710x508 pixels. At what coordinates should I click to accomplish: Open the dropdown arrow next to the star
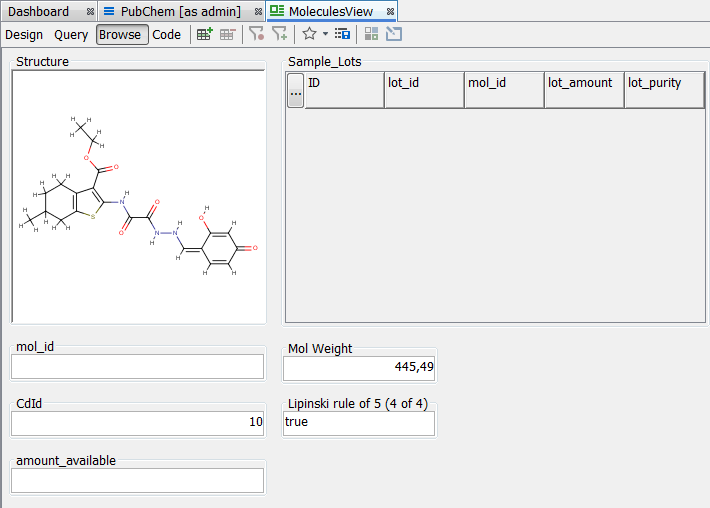point(325,34)
